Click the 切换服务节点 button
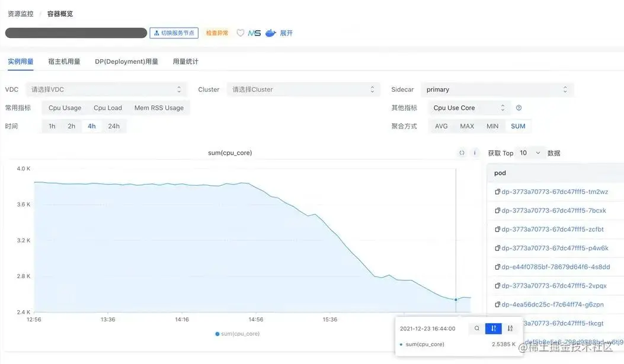The width and height of the screenshot is (624, 364). (x=174, y=33)
